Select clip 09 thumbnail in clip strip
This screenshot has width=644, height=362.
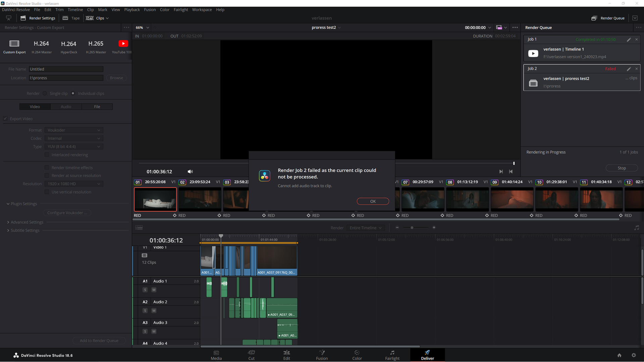[x=512, y=199]
